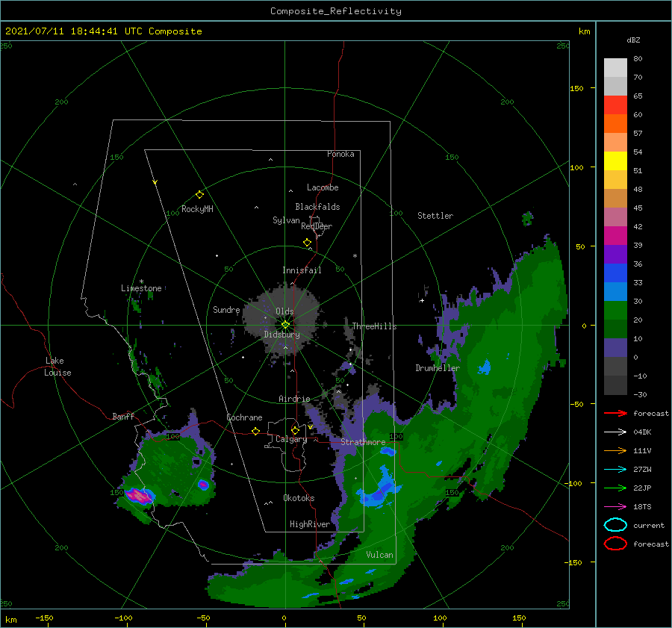672x628 pixels.
Task: Click the magenta 18TS arrow in legend
Action: pos(615,507)
